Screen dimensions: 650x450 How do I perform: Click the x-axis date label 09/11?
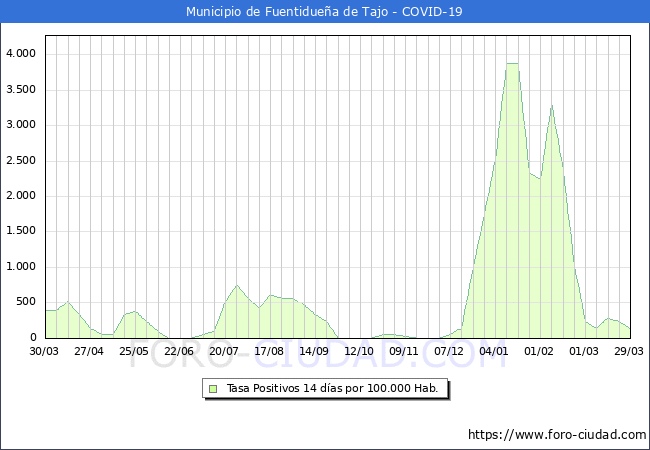(404, 351)
